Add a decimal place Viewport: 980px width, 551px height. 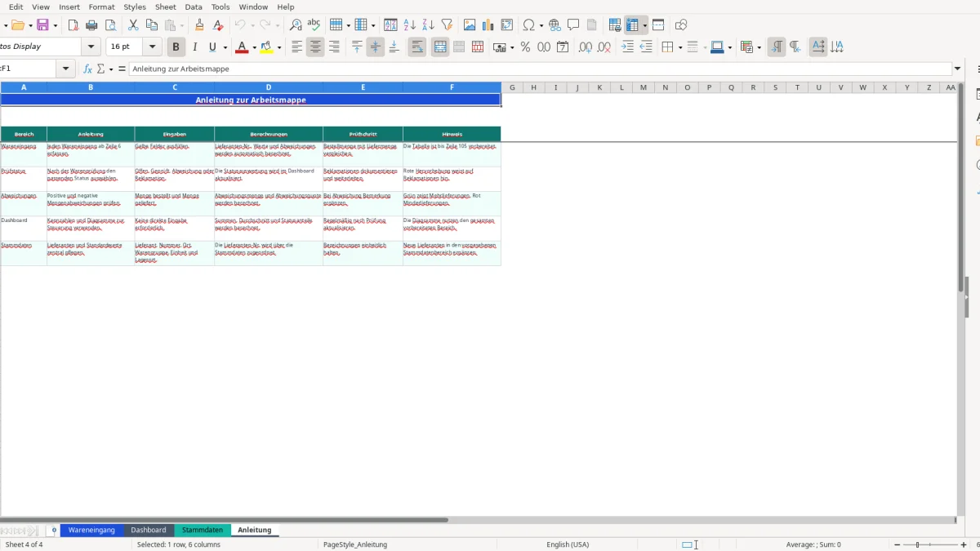586,47
